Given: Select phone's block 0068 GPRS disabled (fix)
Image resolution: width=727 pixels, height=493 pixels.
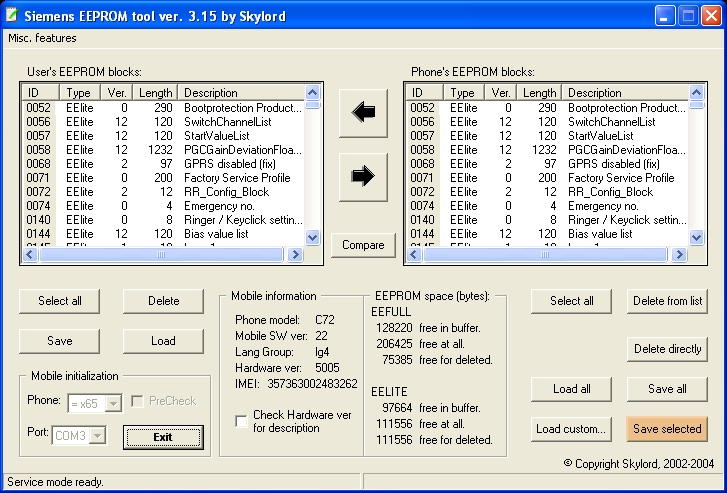Looking at the screenshot, I should click(547, 164).
